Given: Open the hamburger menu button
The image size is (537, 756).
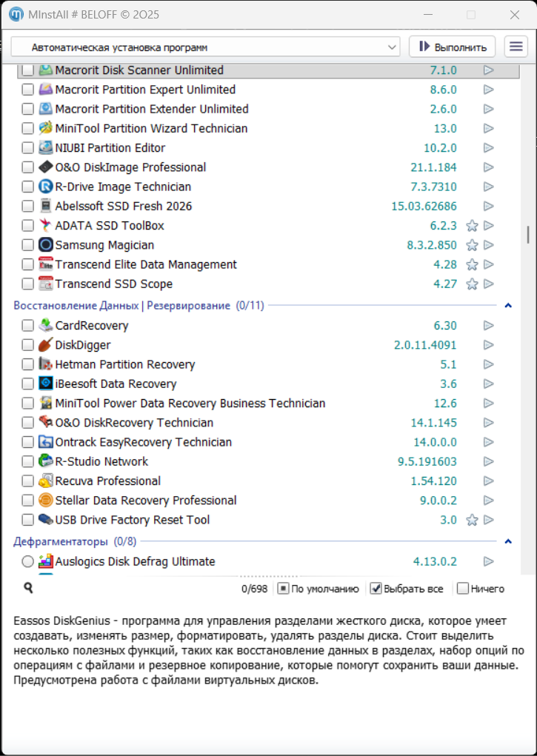Looking at the screenshot, I should pos(516,47).
